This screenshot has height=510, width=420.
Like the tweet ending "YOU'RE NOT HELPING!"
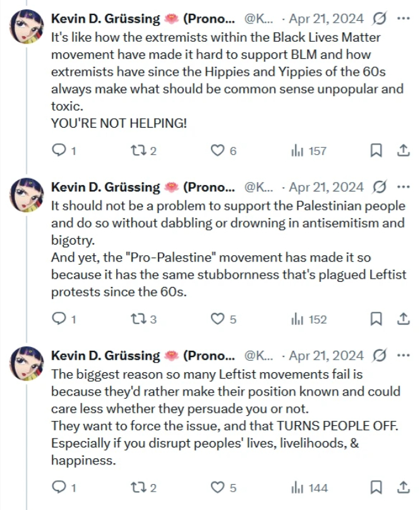click(x=217, y=150)
